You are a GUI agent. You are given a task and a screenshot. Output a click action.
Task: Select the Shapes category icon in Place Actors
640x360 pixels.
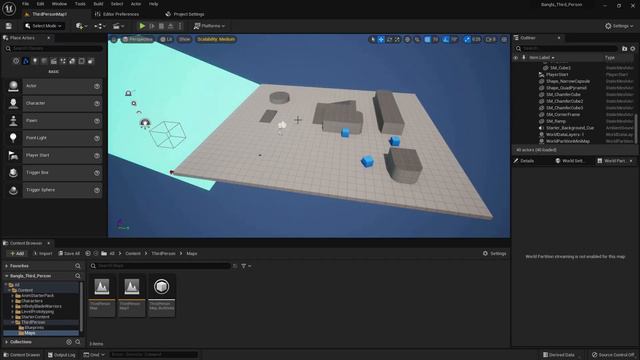(44, 61)
